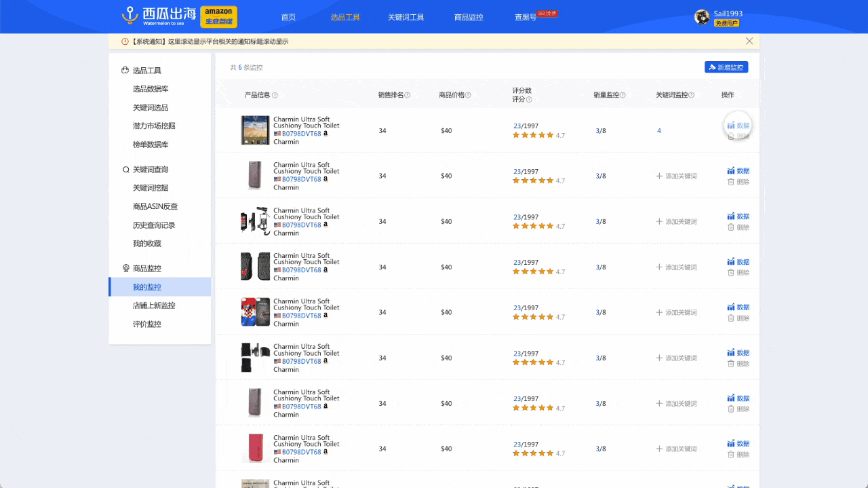
Task: Click 删除 trash for checkered case row
Action: click(738, 318)
